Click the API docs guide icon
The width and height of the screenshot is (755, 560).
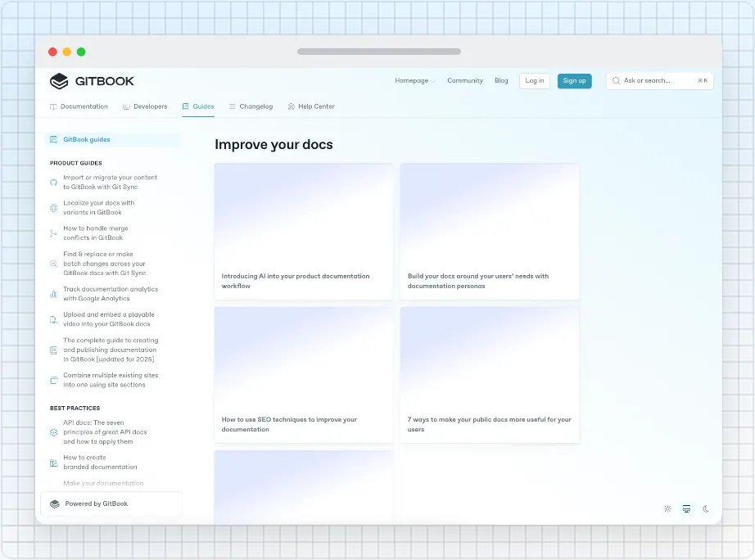pos(53,432)
